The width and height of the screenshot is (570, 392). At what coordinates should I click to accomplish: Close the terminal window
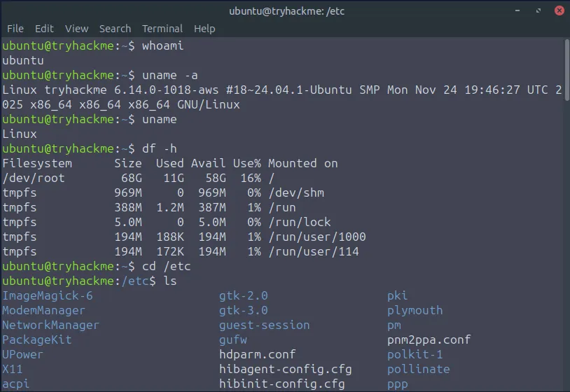coord(559,10)
